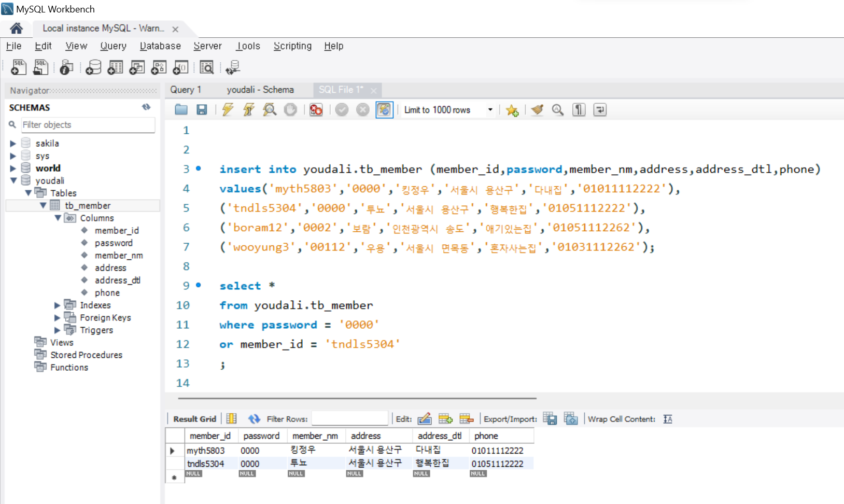Insert a new row in result grid
This screenshot has width=844, height=504.
[x=445, y=418]
